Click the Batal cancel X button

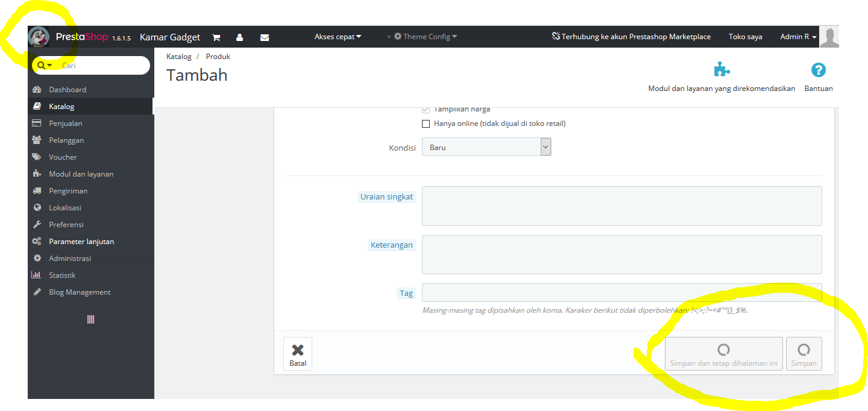[298, 354]
